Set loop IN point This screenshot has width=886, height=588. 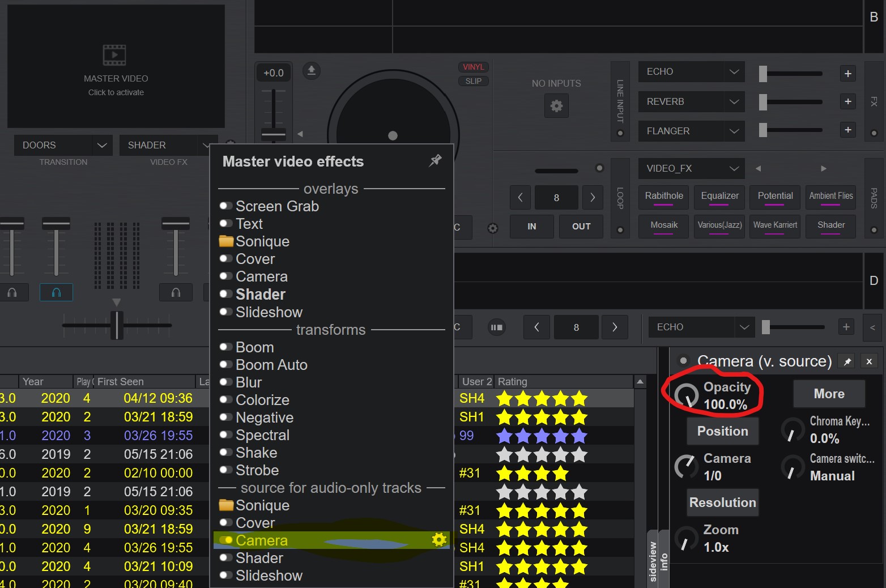pyautogui.click(x=531, y=227)
